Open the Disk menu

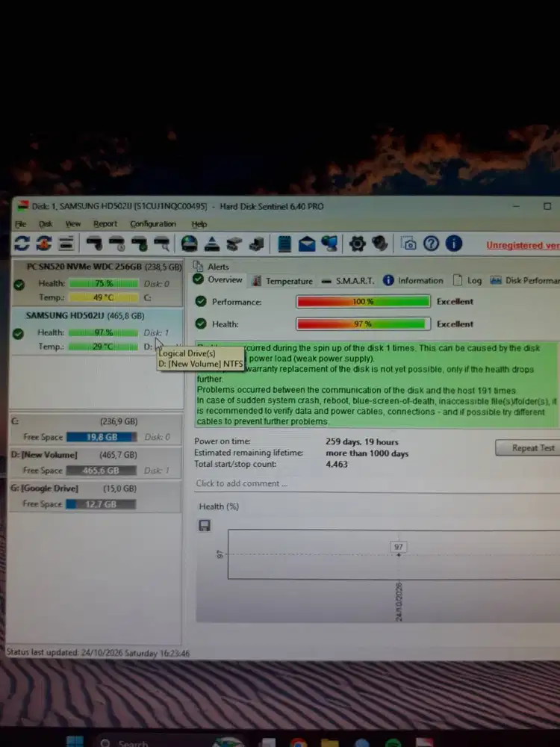(x=46, y=224)
